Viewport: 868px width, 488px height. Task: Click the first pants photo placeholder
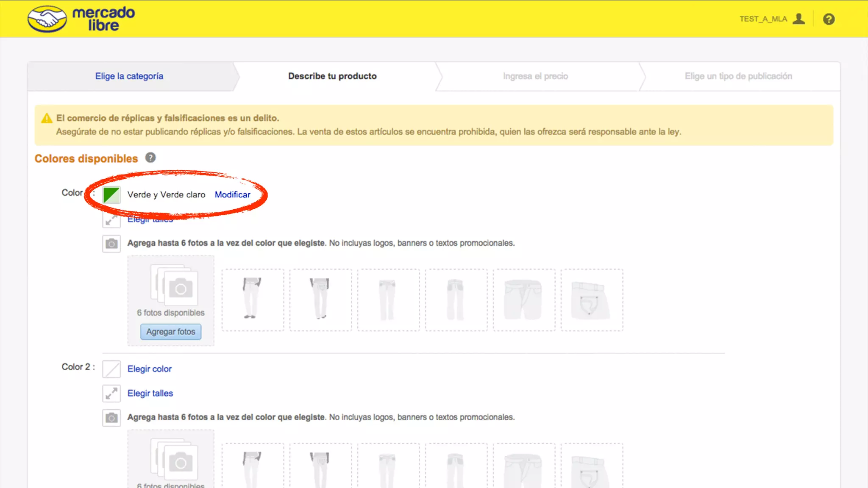[253, 299]
